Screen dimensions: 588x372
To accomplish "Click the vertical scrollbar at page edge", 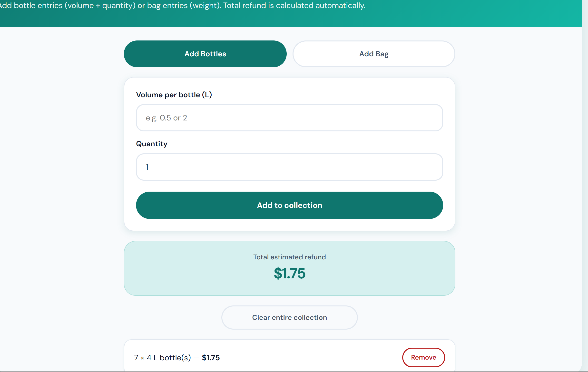I will (585, 186).
